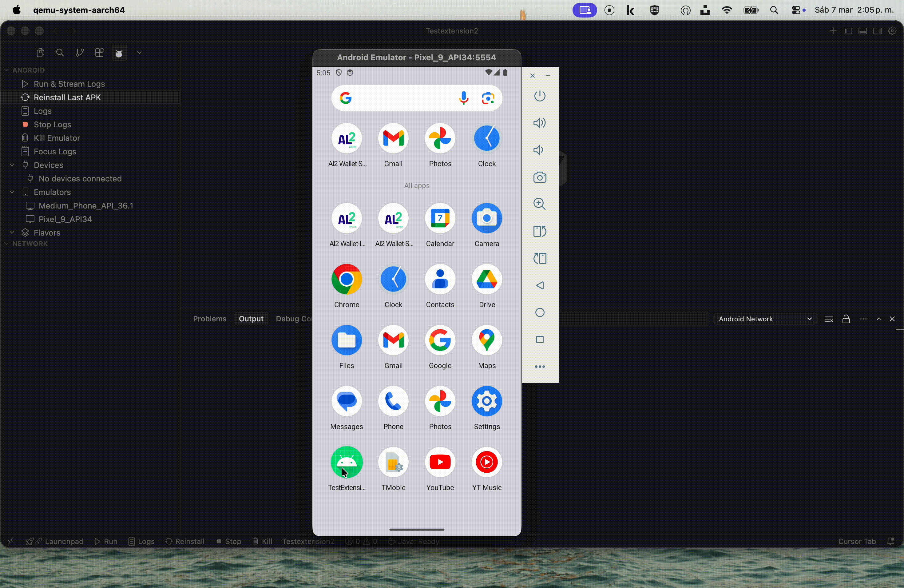This screenshot has height=588, width=904.
Task: Launch Chrome in the app drawer
Action: (x=347, y=280)
